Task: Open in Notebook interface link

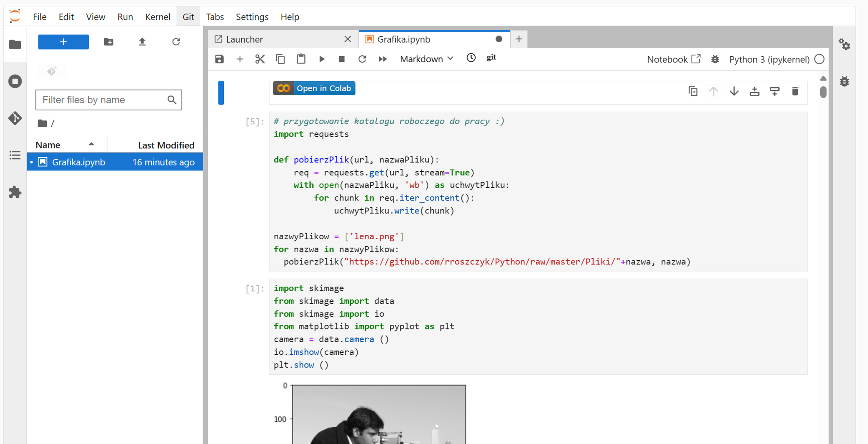Action: [674, 59]
